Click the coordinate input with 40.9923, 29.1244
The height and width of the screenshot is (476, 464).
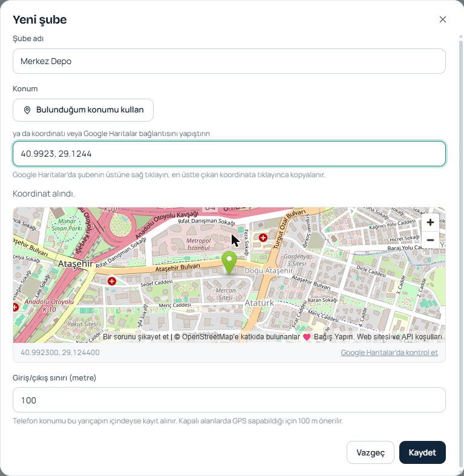pyautogui.click(x=229, y=154)
